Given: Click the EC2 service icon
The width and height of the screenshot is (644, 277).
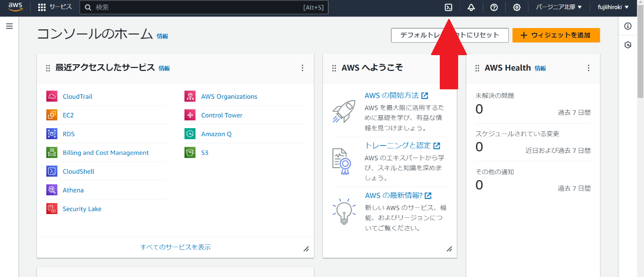Looking at the screenshot, I should tap(52, 115).
